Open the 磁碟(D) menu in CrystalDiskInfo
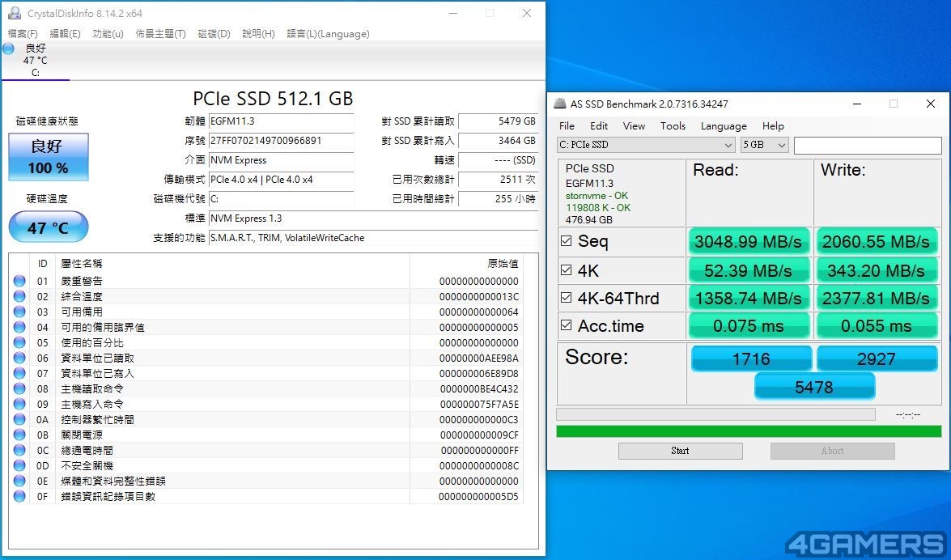 click(x=214, y=34)
